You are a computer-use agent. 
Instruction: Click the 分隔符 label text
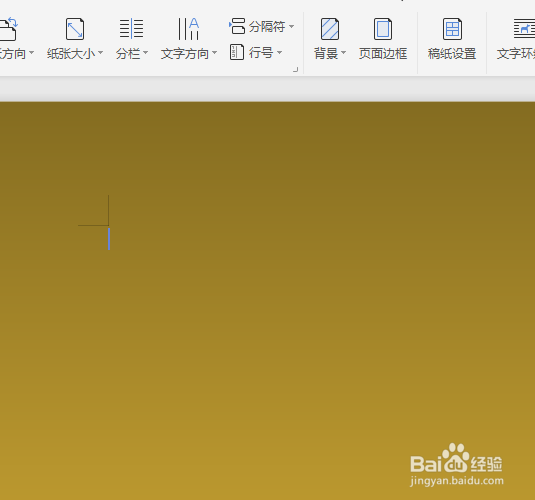point(267,27)
